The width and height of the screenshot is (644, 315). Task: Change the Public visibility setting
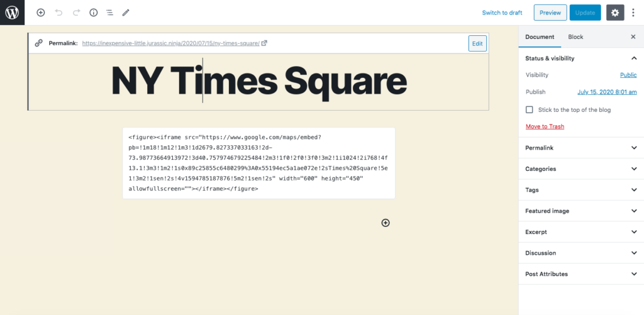[628, 75]
